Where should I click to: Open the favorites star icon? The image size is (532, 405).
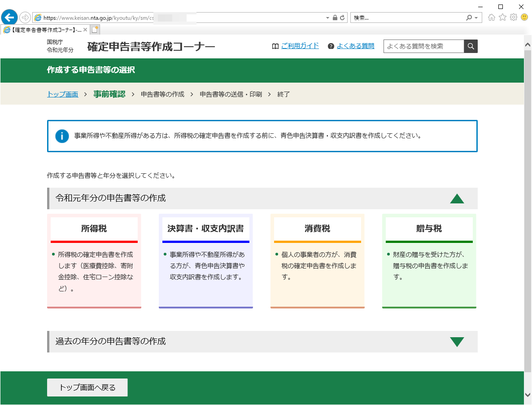point(502,18)
